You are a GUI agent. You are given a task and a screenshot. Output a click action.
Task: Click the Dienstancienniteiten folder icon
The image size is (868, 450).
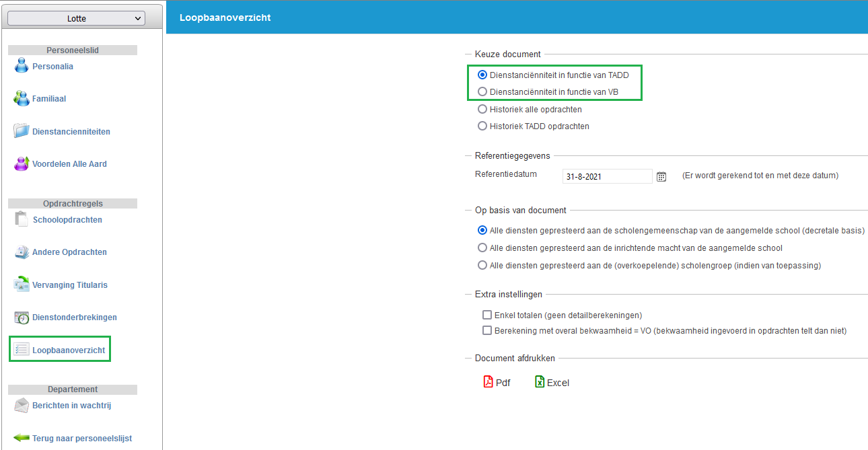[x=22, y=131]
